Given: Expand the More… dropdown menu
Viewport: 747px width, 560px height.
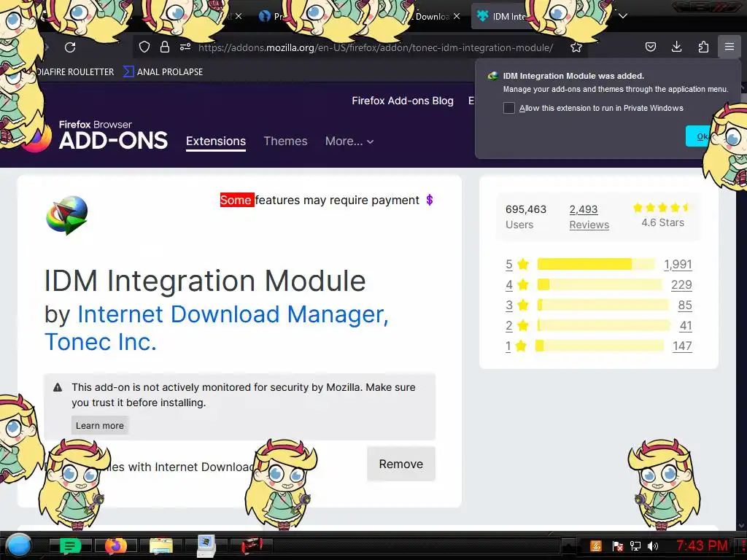Looking at the screenshot, I should 349,141.
